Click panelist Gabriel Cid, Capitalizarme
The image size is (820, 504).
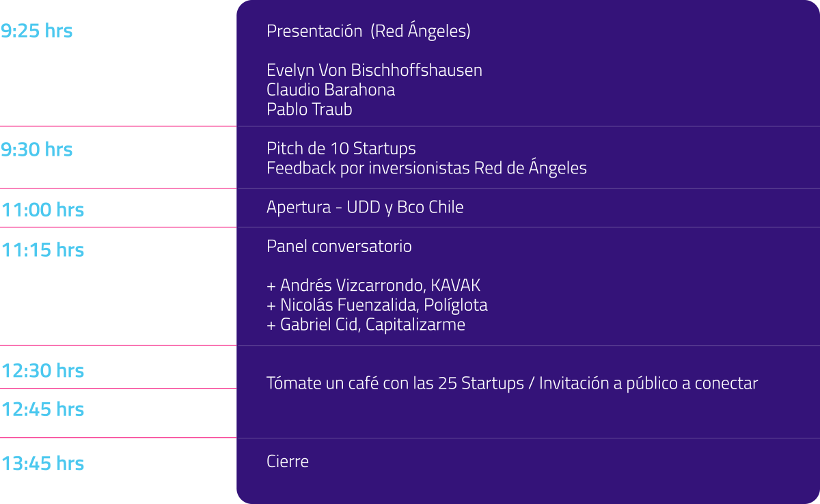[x=366, y=324]
